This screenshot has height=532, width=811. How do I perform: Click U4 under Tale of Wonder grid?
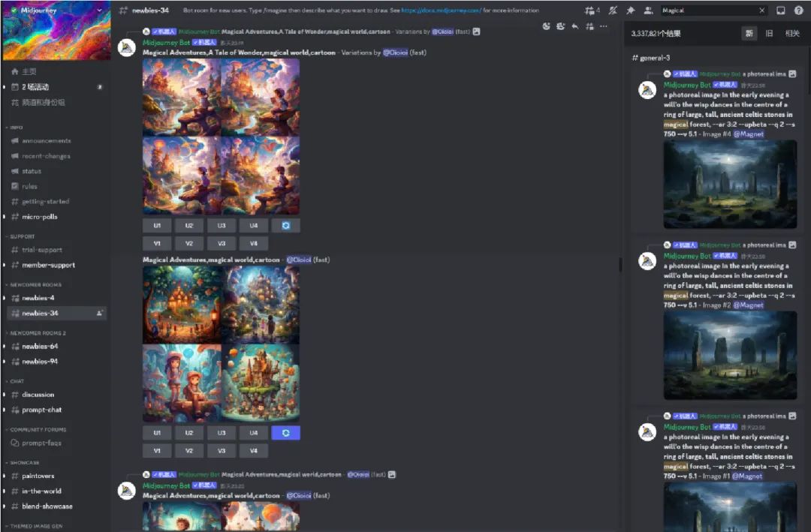(254, 225)
